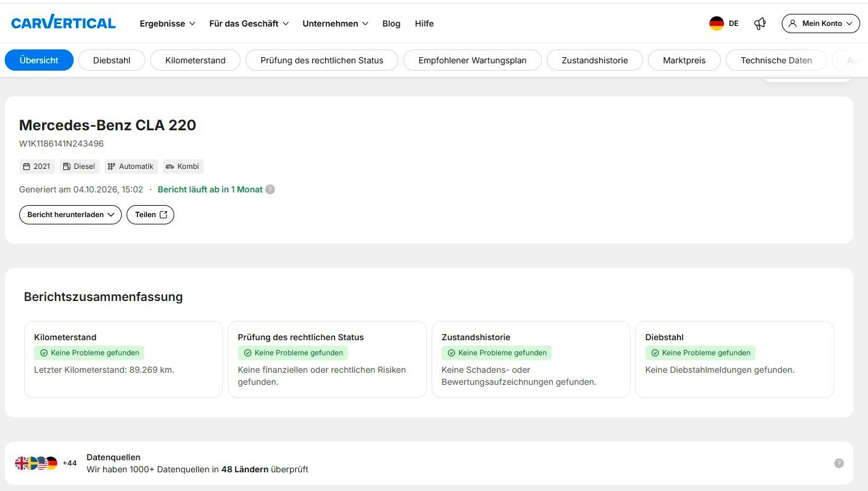Image resolution: width=868 pixels, height=491 pixels.
Task: Click the Generiert am 04.10.2026 timestamp
Action: click(x=81, y=189)
